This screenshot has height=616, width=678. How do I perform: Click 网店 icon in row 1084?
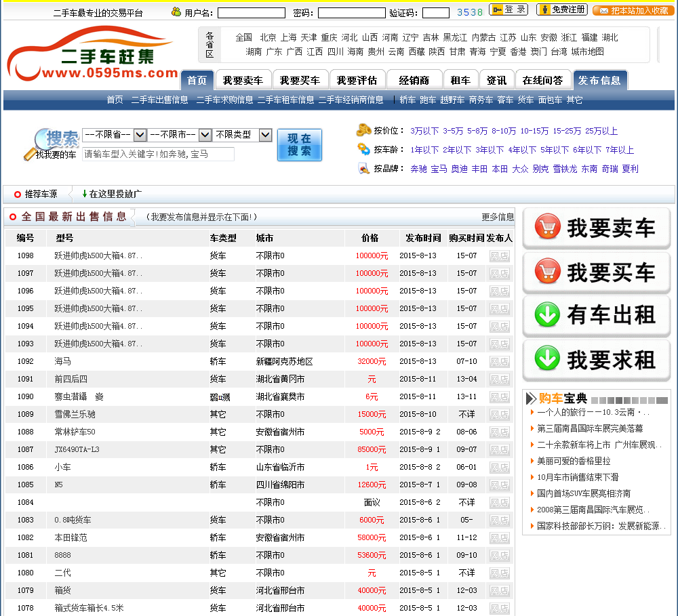[x=500, y=503]
